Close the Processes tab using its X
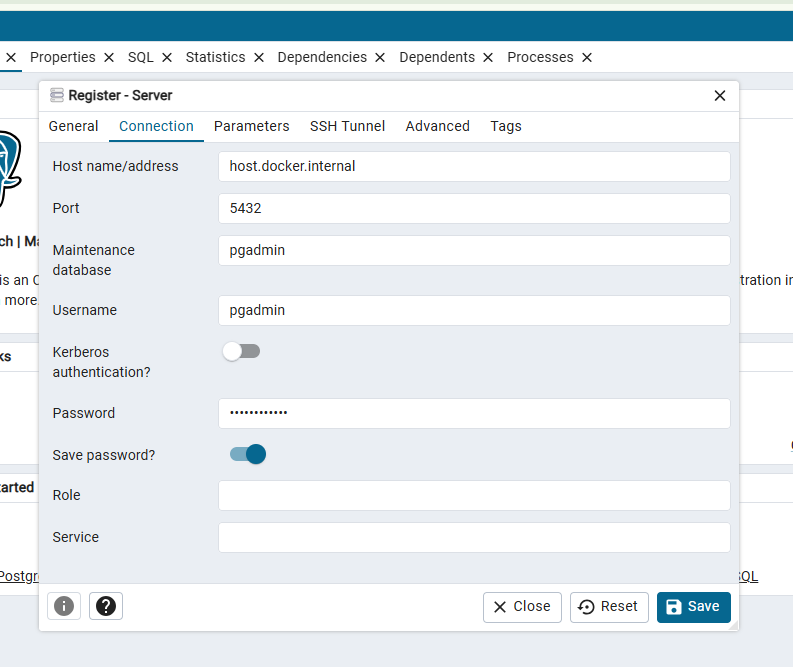The image size is (793, 667). pyautogui.click(x=587, y=58)
